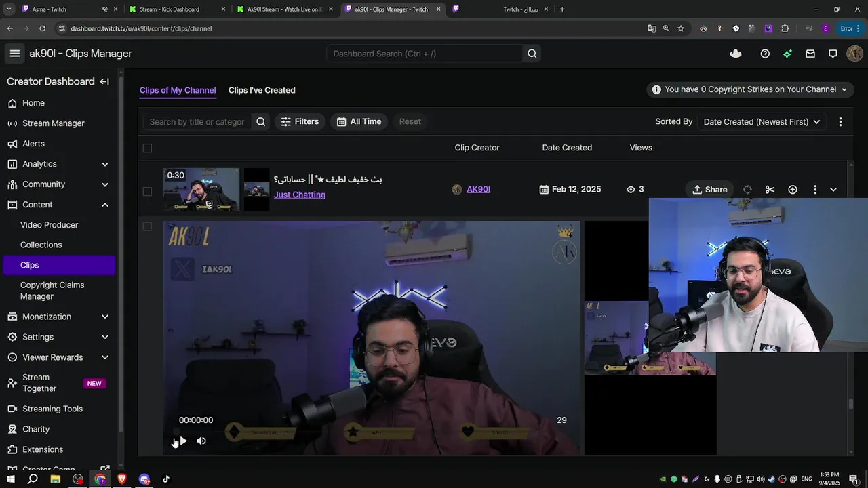Open the first clip's 0:30 thumbnail
The height and width of the screenshot is (488, 868).
201,190
